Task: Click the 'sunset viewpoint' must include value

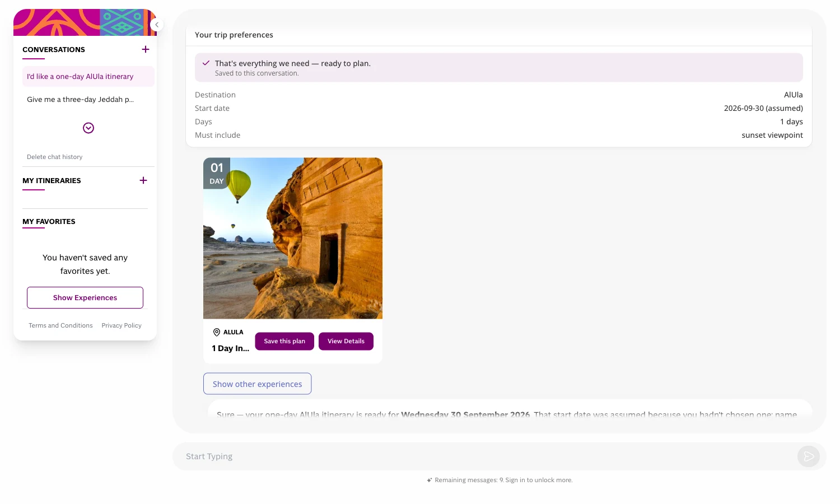Action: tap(772, 135)
